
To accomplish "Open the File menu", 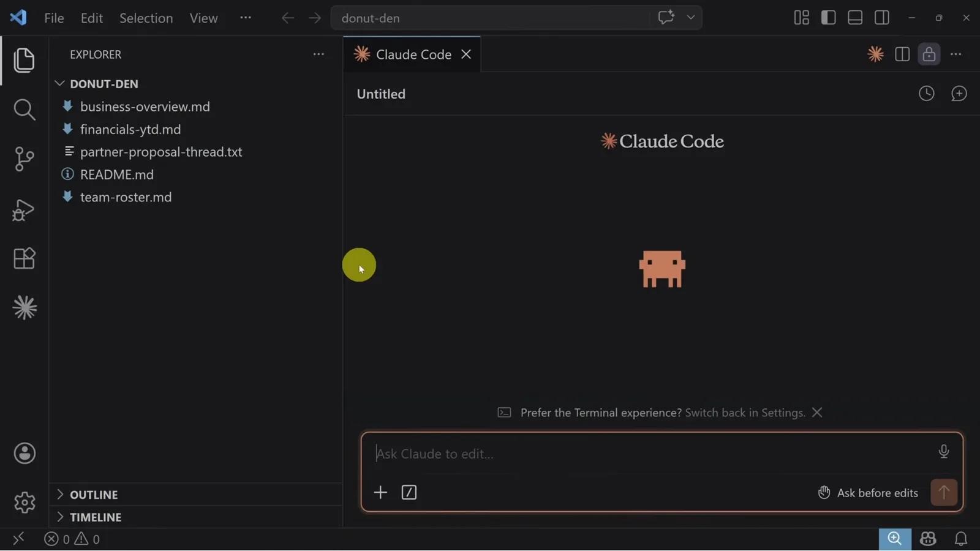I will pos(54,18).
